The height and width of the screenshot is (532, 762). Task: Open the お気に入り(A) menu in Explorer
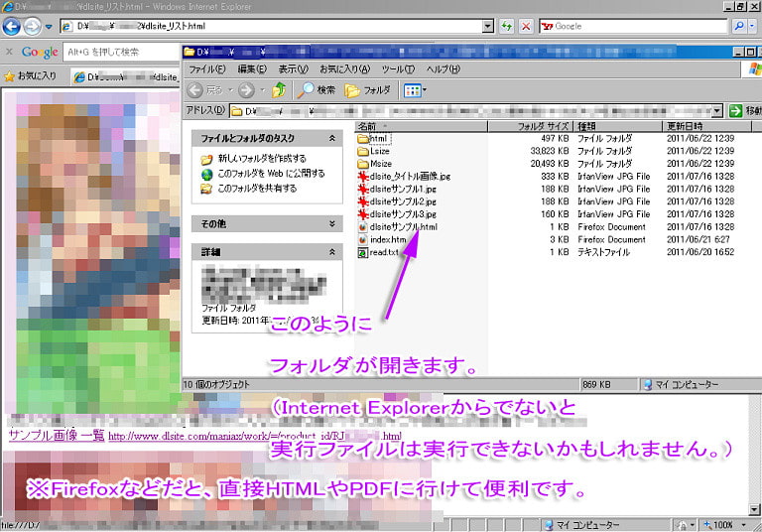pyautogui.click(x=344, y=69)
